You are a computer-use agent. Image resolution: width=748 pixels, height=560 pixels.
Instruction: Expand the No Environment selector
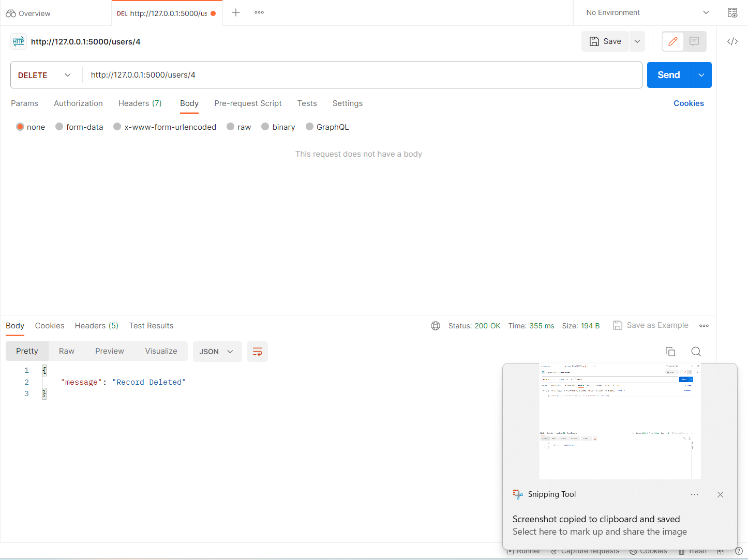point(646,12)
